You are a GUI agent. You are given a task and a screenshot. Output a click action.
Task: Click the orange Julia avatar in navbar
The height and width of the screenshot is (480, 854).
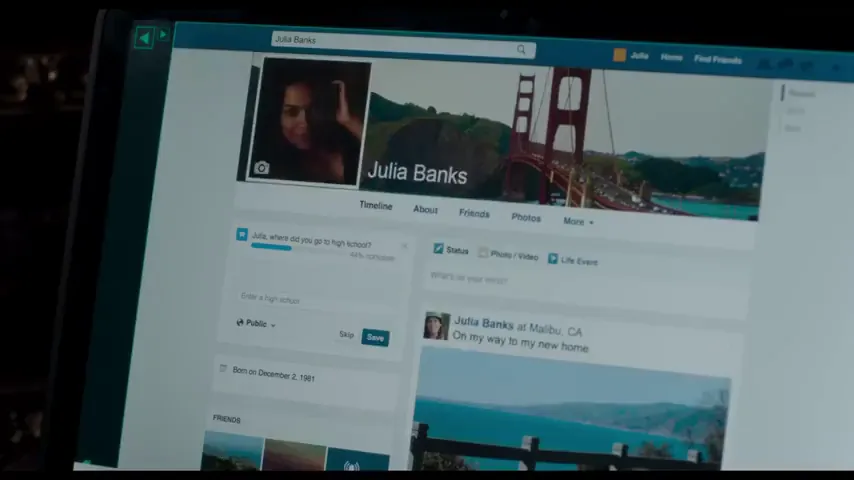(x=619, y=55)
